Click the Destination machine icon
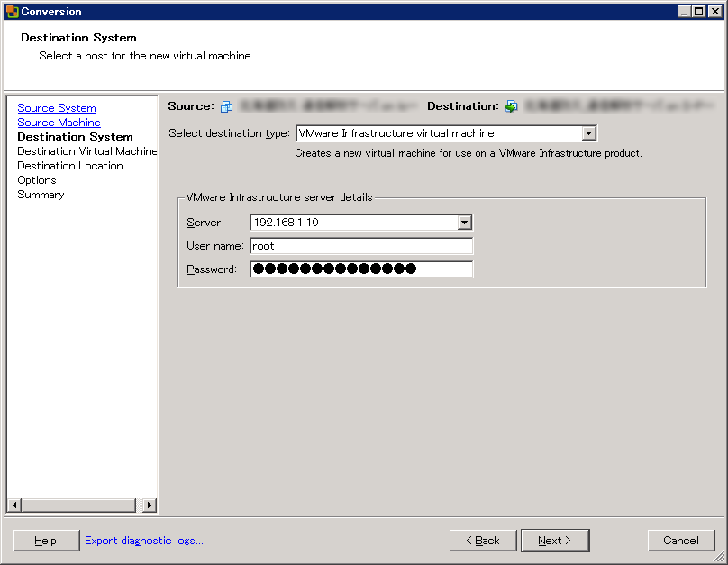This screenshot has height=565, width=728. [511, 106]
